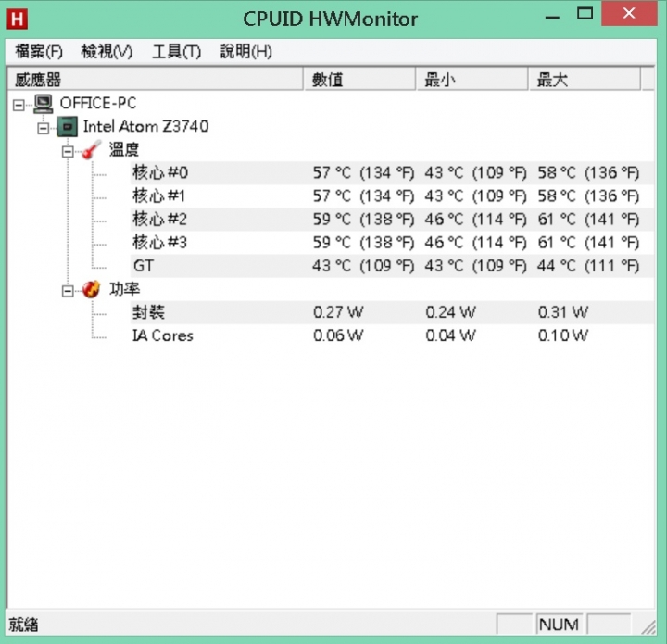
Task: Select the 封裝 power row
Action: [392, 312]
